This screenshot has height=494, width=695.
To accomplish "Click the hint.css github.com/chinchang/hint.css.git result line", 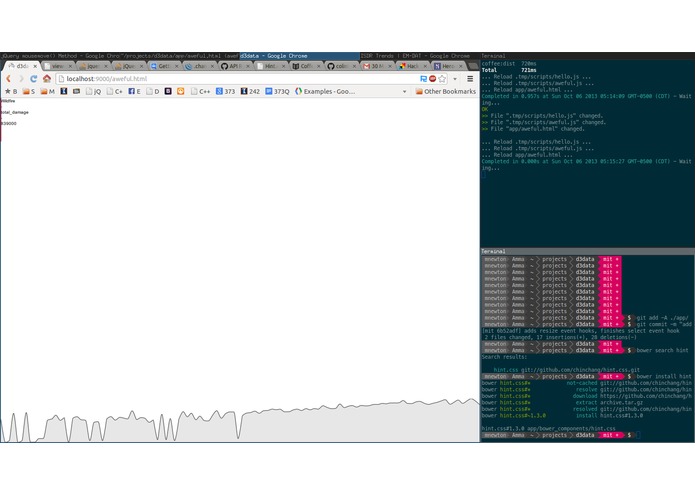I will click(x=566, y=370).
